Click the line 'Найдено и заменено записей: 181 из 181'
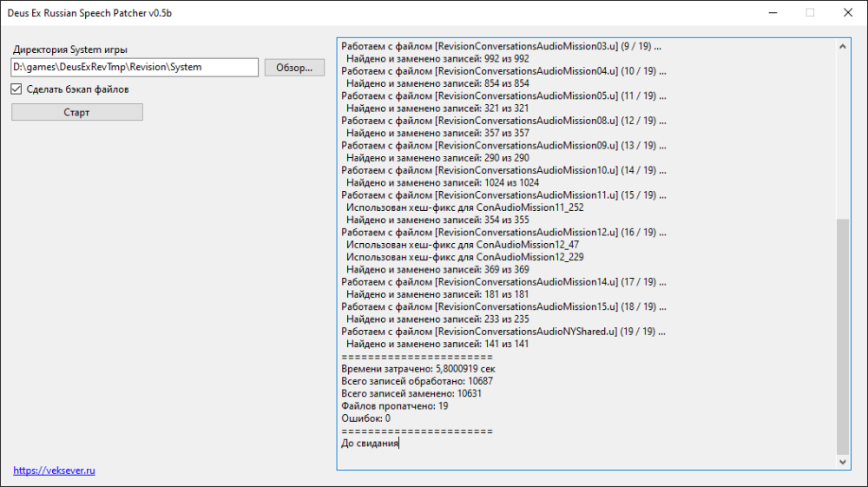The height and width of the screenshot is (487, 868). 437,294
